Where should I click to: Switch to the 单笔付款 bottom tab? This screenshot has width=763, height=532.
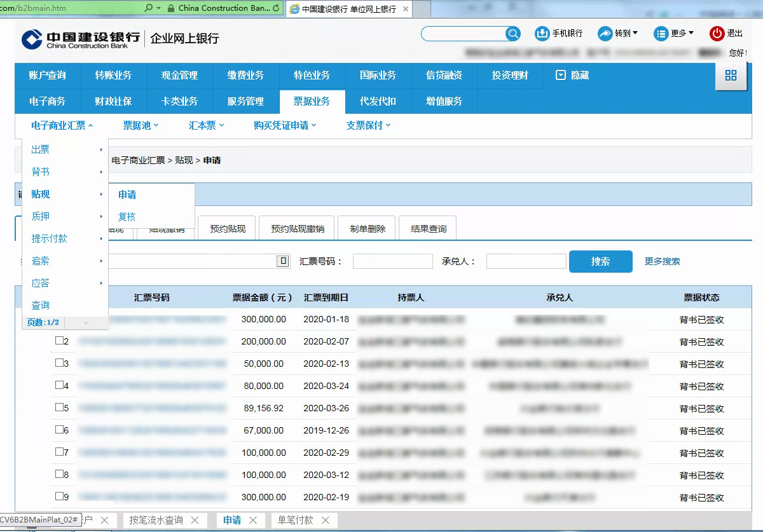(296, 521)
